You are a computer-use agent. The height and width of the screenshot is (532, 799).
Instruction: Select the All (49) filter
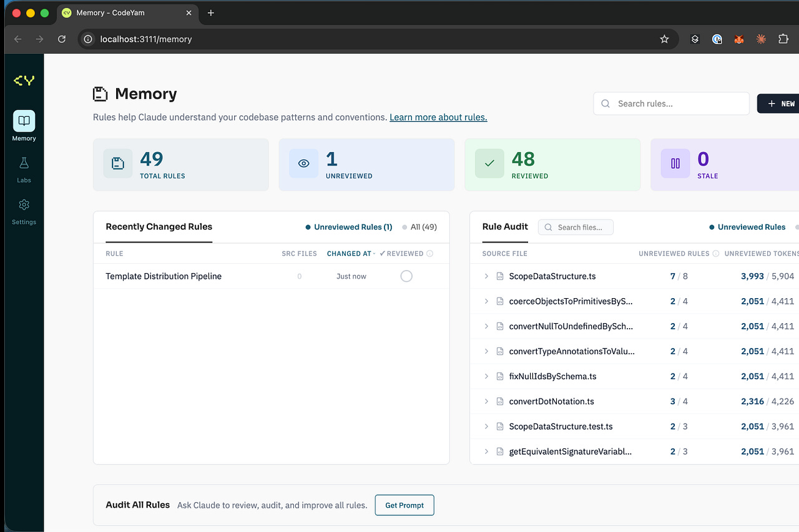(420, 227)
